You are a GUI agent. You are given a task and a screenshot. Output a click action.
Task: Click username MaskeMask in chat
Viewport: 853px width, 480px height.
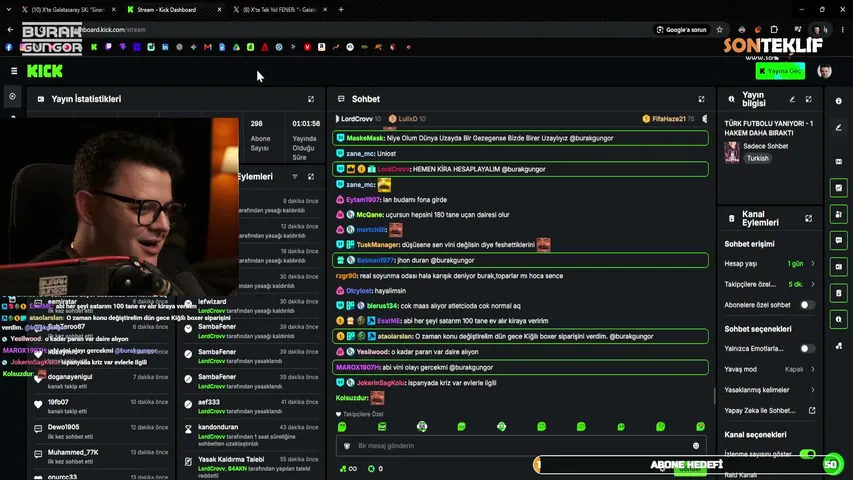[x=364, y=138]
